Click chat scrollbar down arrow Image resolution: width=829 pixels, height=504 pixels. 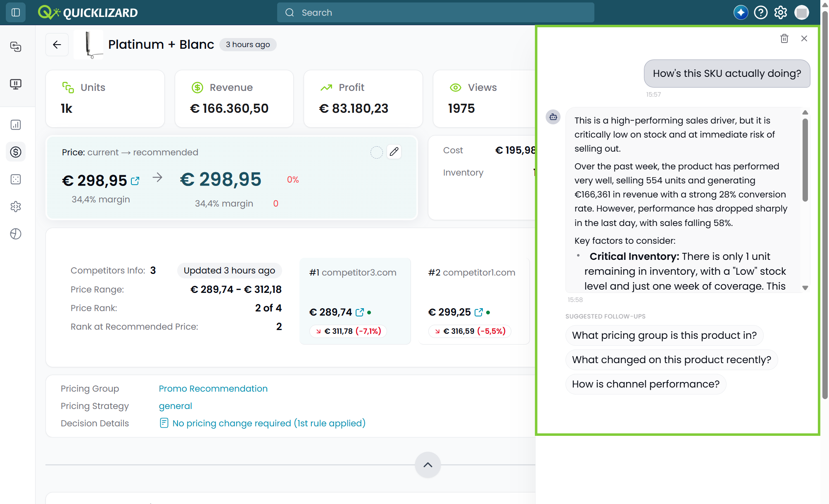pos(805,288)
